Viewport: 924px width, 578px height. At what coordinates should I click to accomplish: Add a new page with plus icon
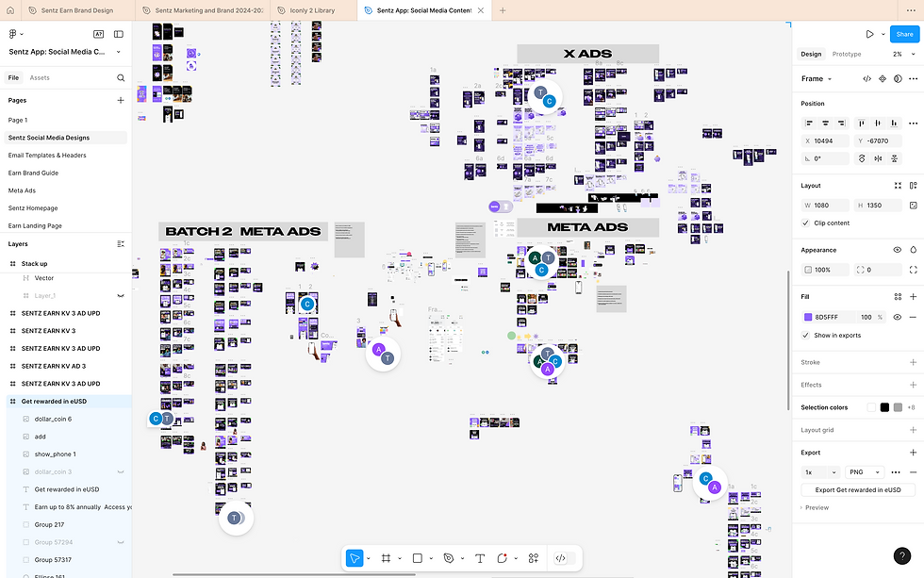click(121, 100)
